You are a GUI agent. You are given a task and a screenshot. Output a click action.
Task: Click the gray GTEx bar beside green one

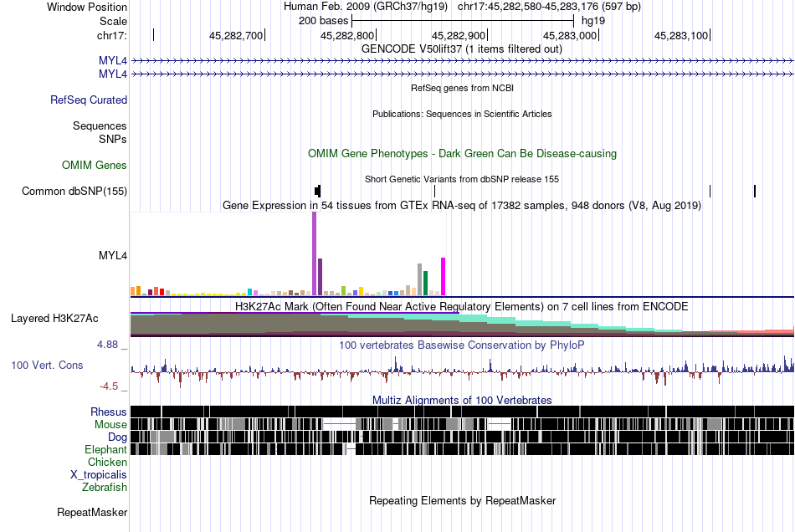point(420,279)
